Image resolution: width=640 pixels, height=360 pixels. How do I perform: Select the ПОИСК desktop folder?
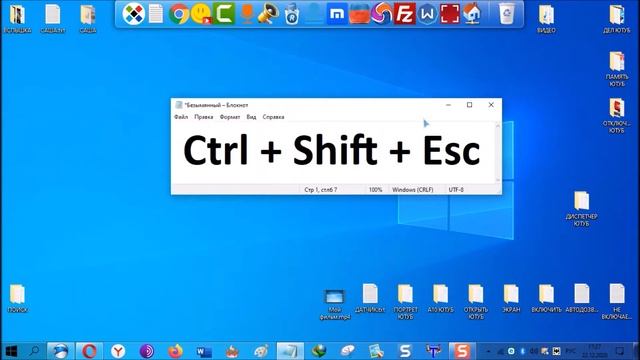tap(17, 298)
